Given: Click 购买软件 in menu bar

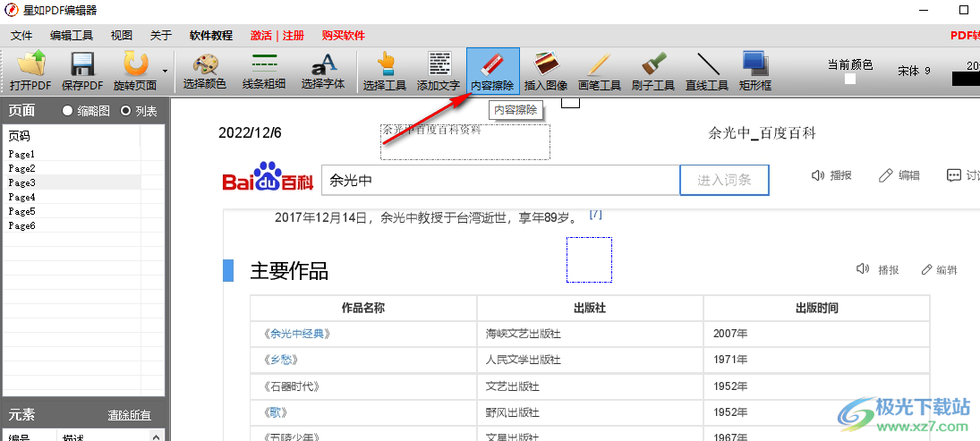Looking at the screenshot, I should (x=343, y=36).
